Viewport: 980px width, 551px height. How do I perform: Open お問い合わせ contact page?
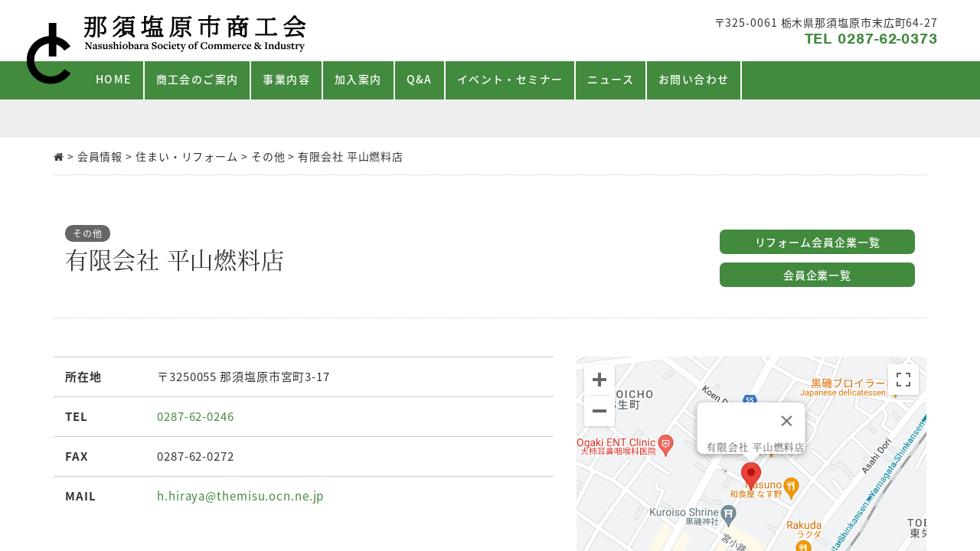(x=694, y=80)
